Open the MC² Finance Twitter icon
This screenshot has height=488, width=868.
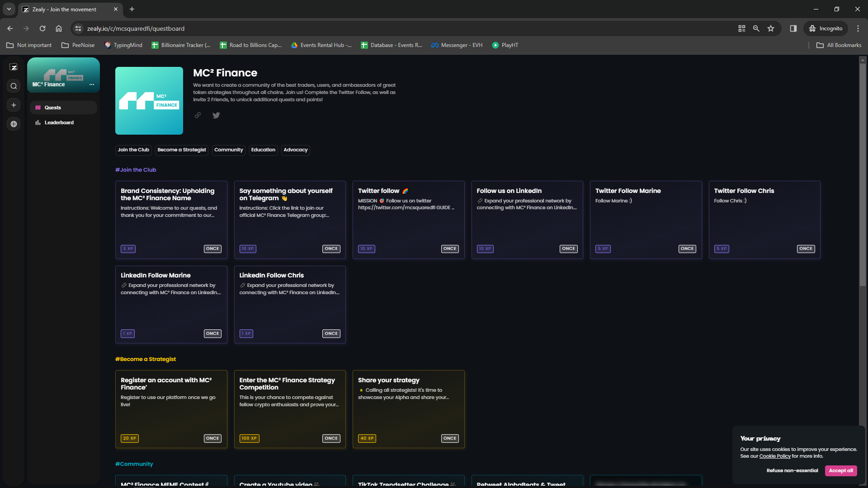216,115
